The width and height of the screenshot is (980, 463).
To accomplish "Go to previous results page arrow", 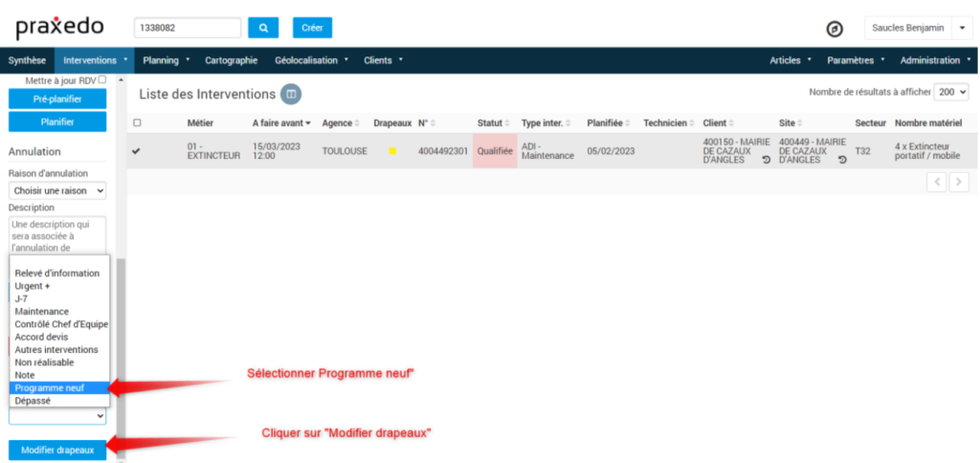I will coord(937,182).
